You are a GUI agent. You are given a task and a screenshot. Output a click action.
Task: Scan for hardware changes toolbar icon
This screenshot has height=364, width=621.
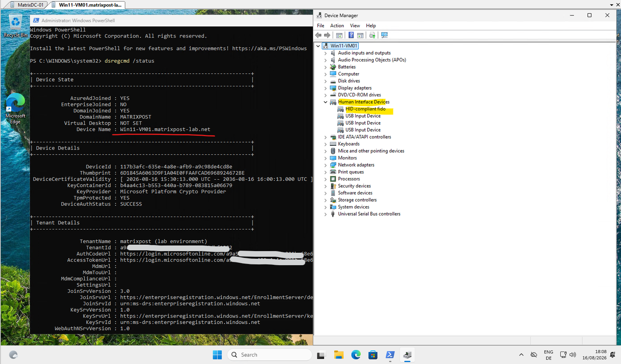point(385,35)
